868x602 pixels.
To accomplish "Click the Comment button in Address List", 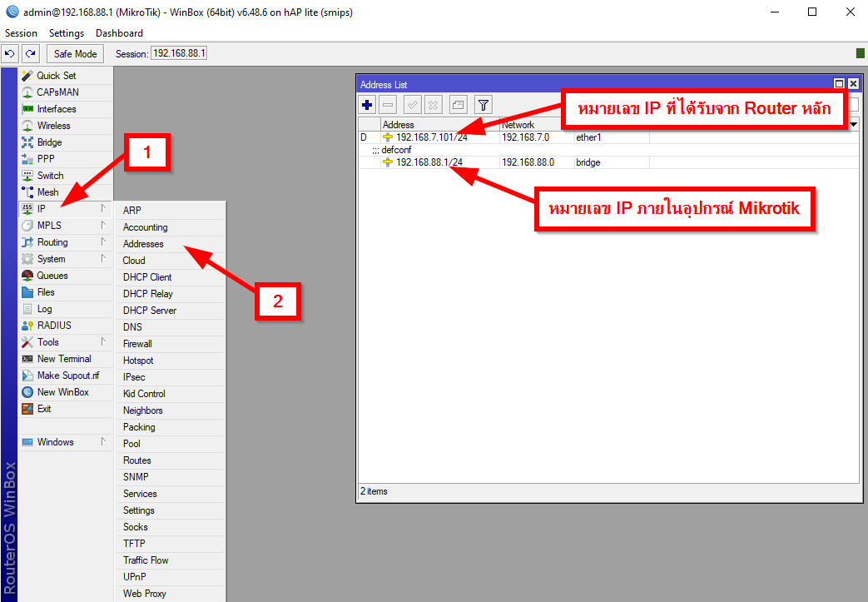I will coord(459,104).
